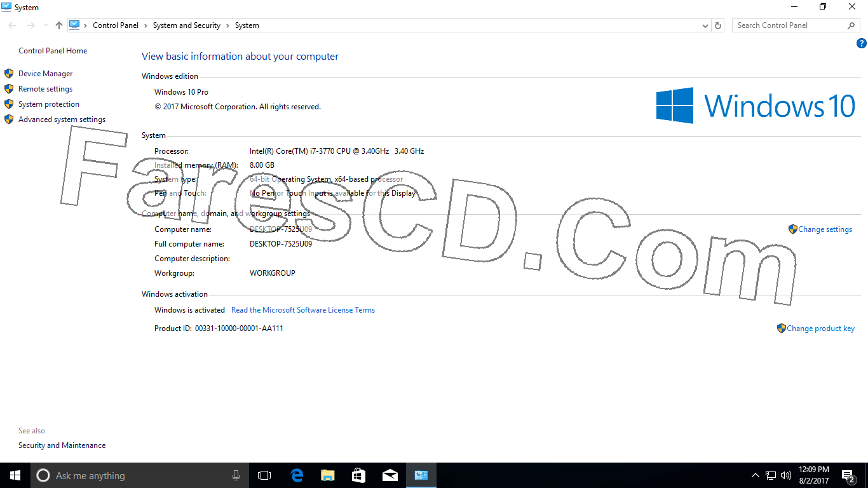The height and width of the screenshot is (488, 868).
Task: Click the Full computer name DESKTOP-7525U09 value
Action: [x=281, y=244]
